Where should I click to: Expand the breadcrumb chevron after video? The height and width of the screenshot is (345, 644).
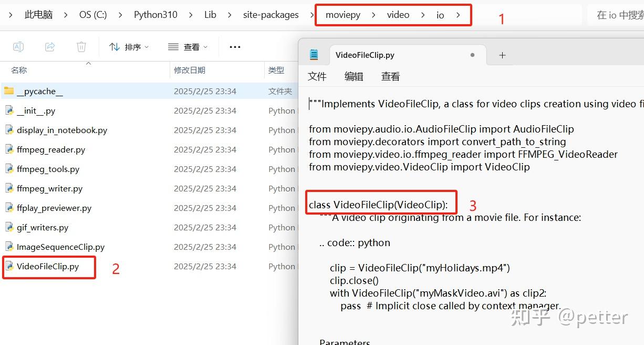(422, 15)
